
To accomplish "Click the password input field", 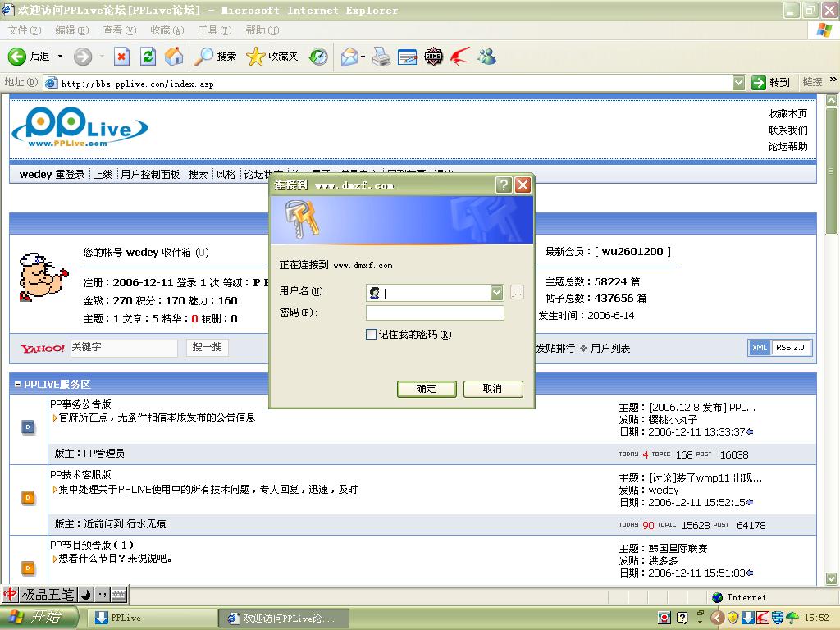I will coord(435,313).
